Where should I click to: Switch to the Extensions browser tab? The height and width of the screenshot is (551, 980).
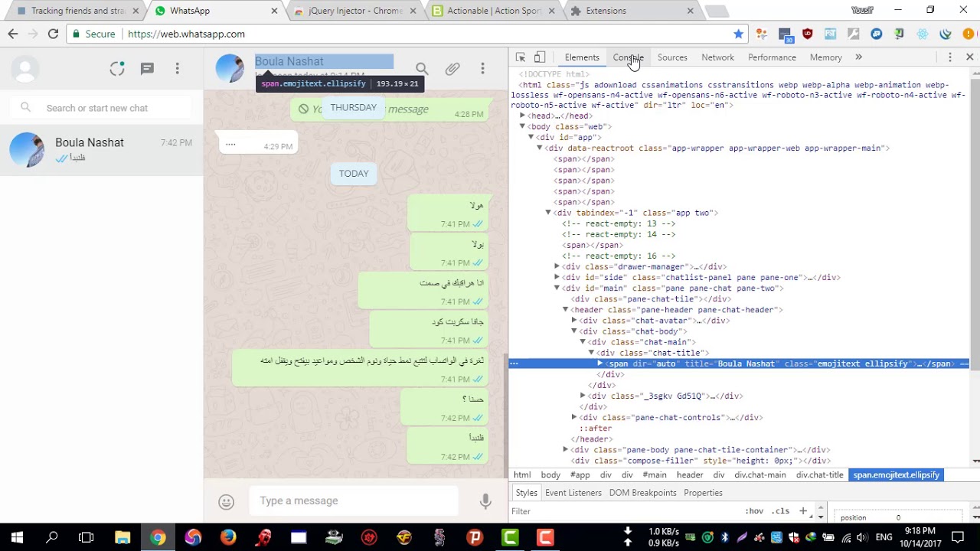632,11
